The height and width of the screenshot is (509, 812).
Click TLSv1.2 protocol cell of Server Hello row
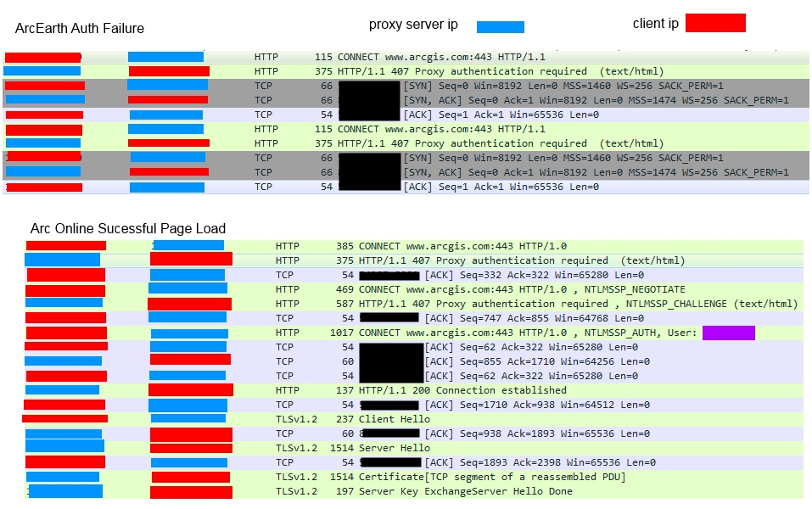(296, 449)
